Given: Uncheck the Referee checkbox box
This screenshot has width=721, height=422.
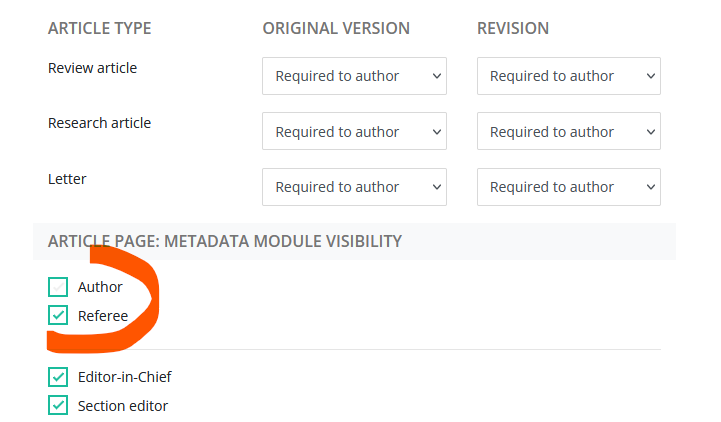Looking at the screenshot, I should pos(58,316).
